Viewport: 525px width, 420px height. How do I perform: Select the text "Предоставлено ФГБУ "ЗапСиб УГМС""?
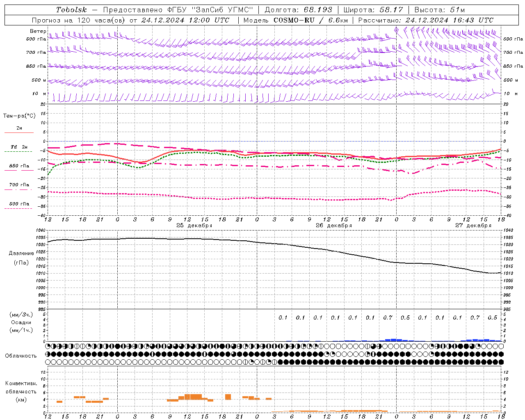[178, 10]
